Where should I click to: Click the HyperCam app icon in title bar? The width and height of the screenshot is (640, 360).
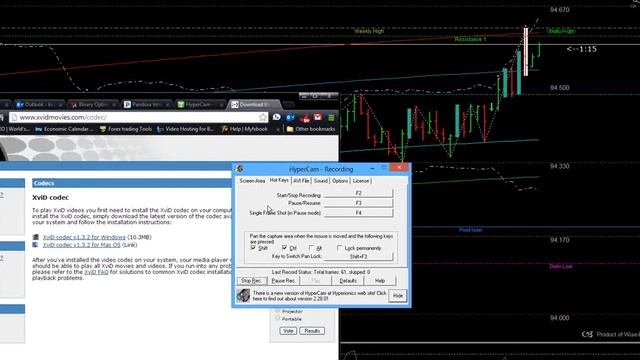240,169
